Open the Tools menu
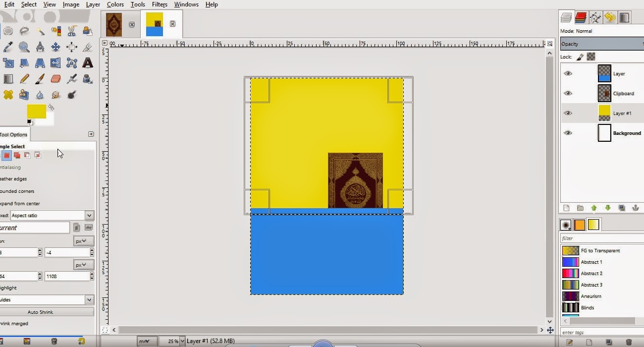This screenshot has height=347, width=644. 138,4
